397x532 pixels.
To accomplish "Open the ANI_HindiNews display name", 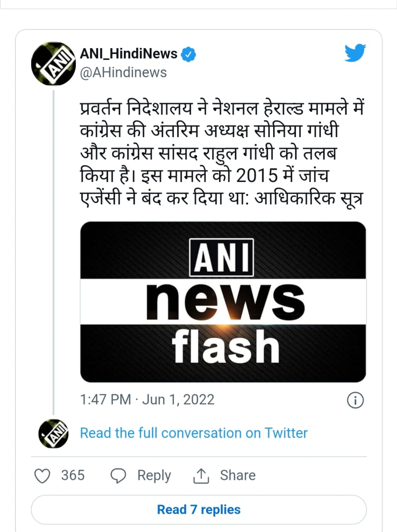I will pyautogui.click(x=128, y=54).
